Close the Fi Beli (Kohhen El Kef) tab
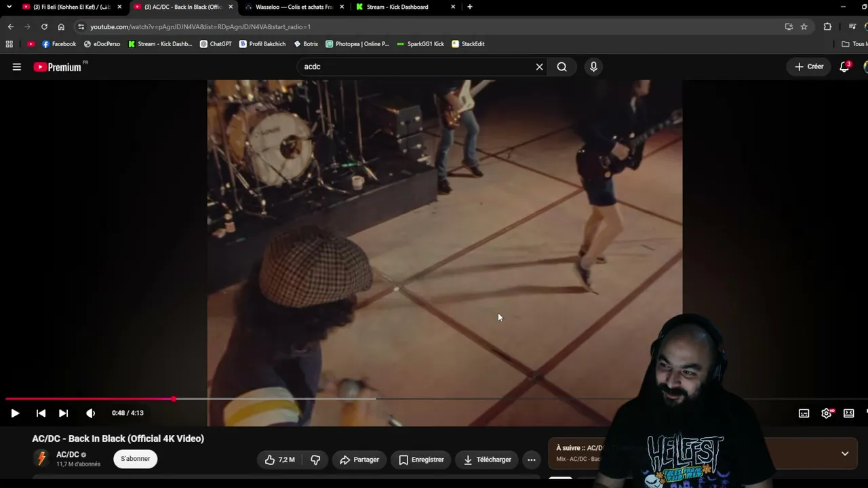 coord(119,7)
